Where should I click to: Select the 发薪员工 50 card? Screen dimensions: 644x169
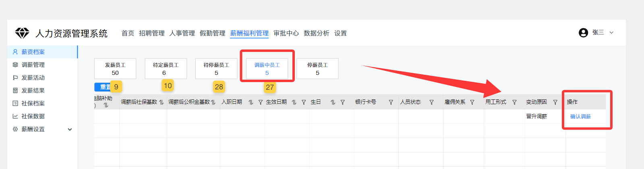click(115, 69)
